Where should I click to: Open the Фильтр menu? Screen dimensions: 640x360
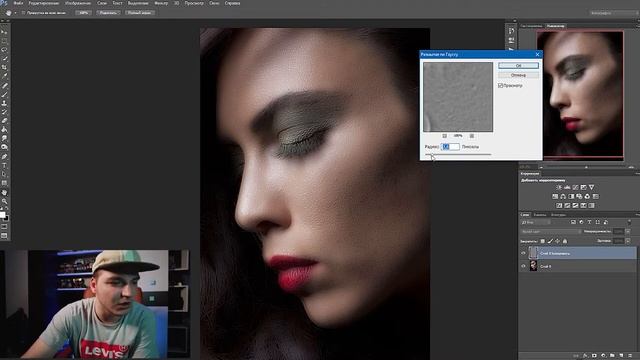pos(161,3)
